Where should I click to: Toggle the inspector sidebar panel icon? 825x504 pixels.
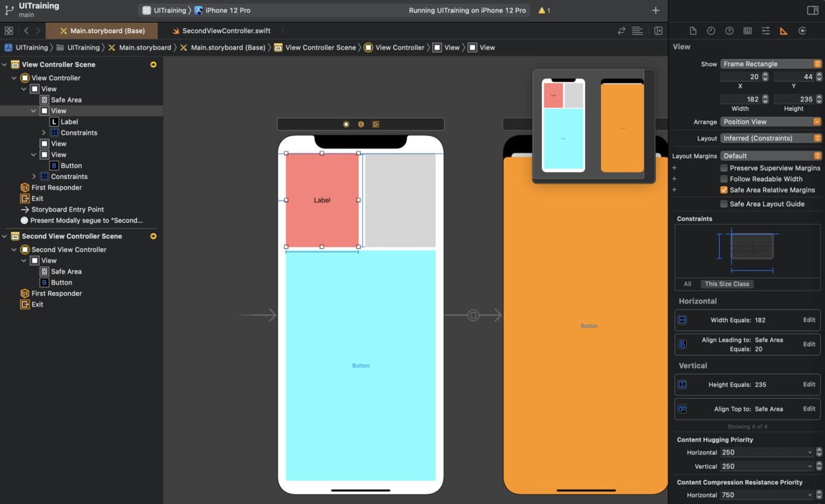pyautogui.click(x=813, y=10)
